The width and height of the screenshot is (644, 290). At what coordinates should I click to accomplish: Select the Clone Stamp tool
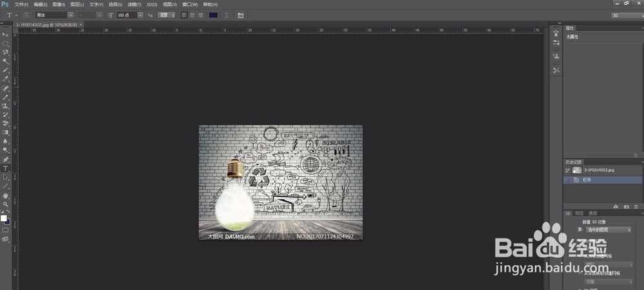tap(6, 106)
